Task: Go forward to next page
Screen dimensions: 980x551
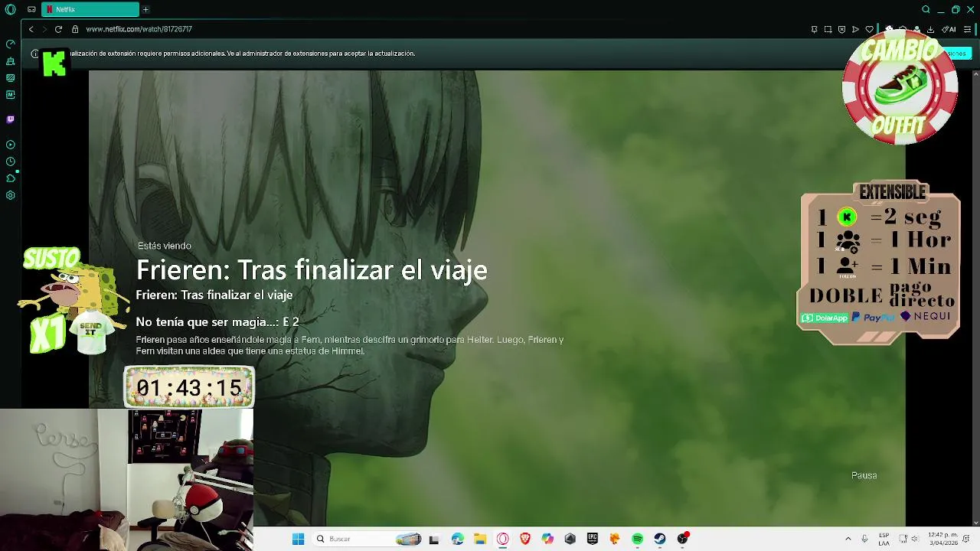Action: (44, 29)
